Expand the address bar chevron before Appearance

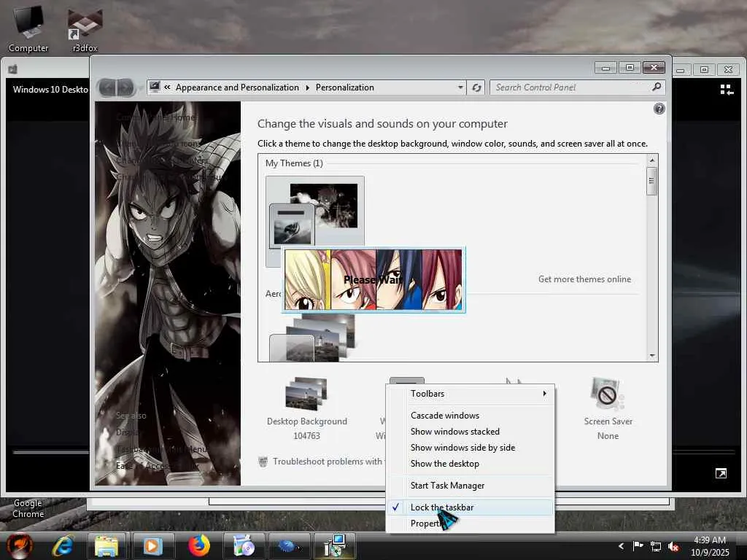click(x=167, y=87)
